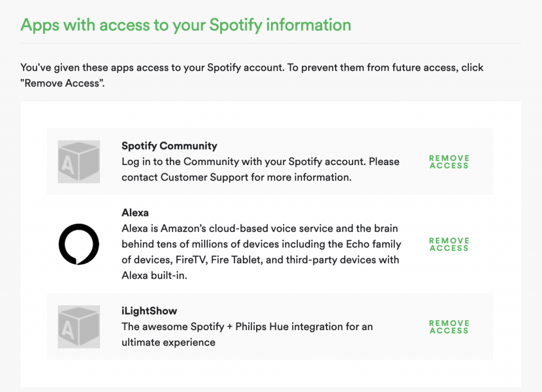Click the white apps list panel
The width and height of the screenshot is (542, 392).
(x=270, y=114)
